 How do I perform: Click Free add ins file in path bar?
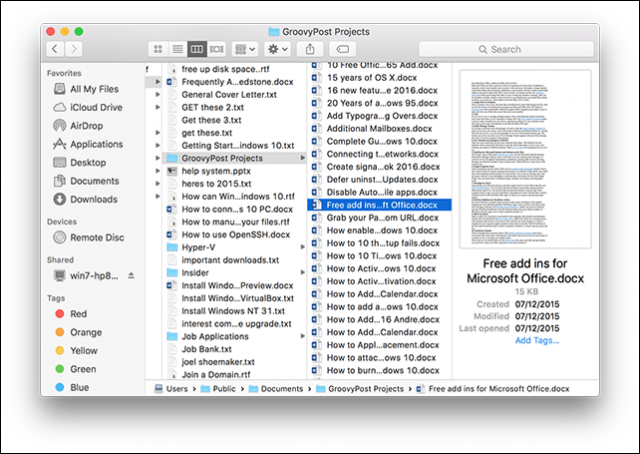(x=493, y=389)
